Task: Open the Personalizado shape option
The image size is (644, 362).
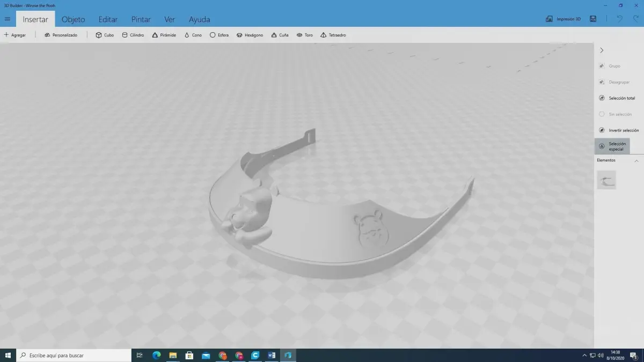Action: [61, 35]
